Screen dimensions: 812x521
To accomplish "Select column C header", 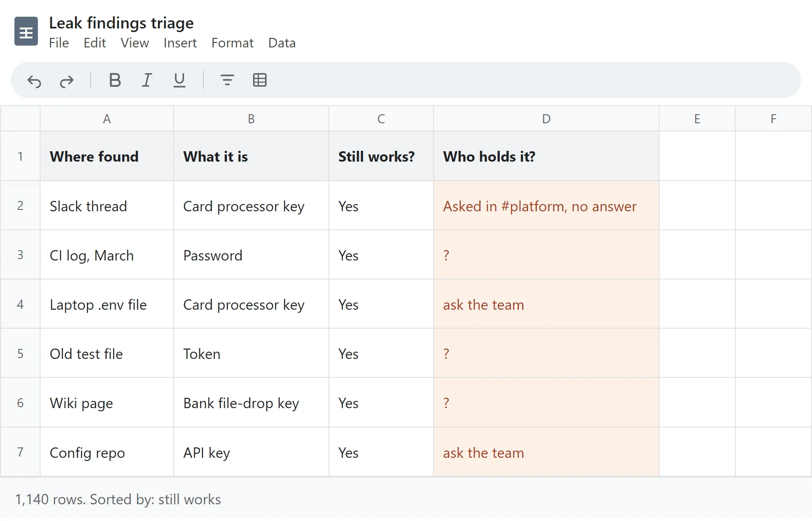I will point(381,119).
